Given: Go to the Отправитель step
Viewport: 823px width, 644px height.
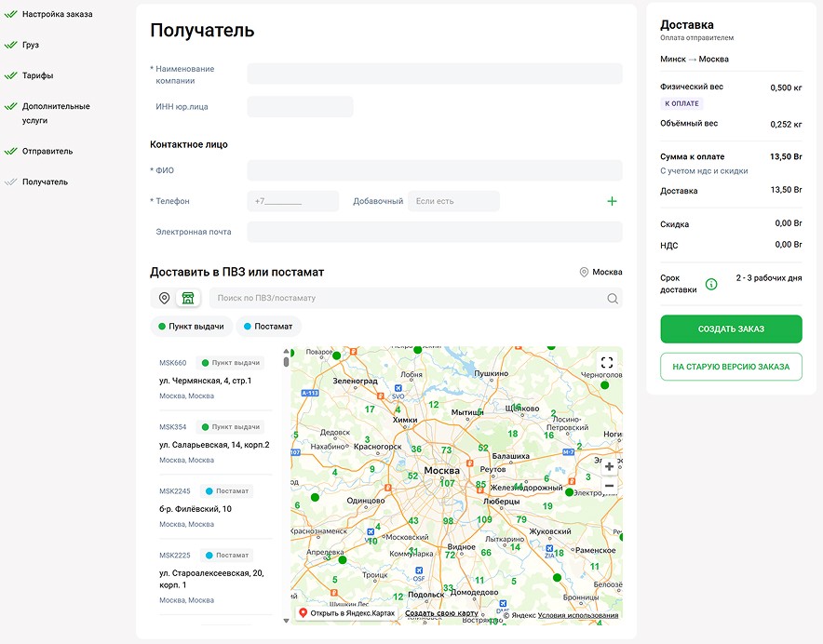Looking at the screenshot, I should pyautogui.click(x=47, y=151).
